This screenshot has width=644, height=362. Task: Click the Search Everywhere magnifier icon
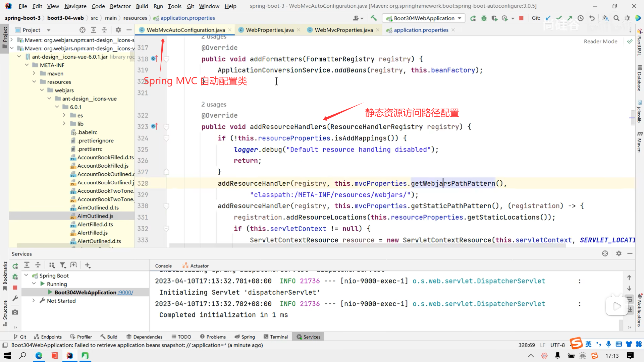point(616,18)
